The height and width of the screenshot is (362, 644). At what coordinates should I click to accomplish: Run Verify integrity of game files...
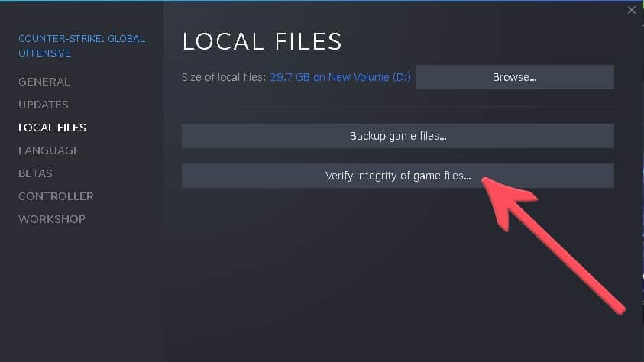[397, 176]
